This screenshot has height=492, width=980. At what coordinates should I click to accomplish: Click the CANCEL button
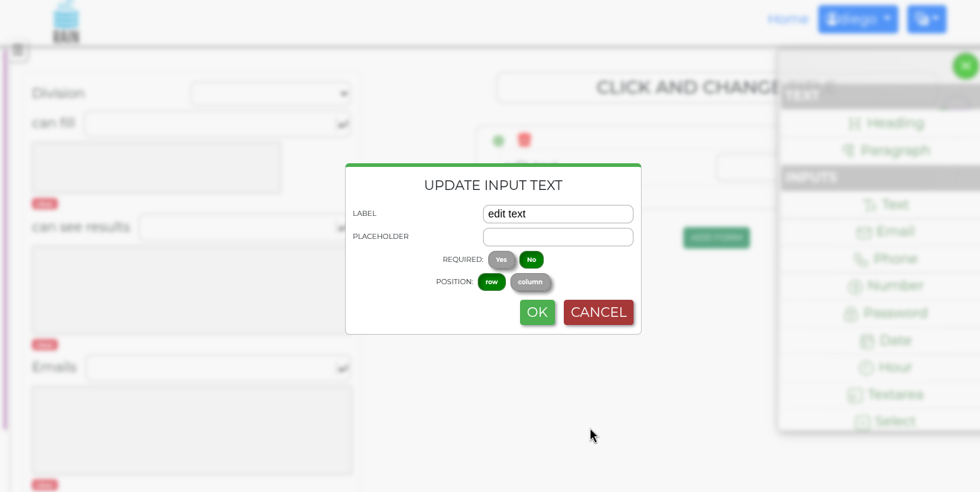(599, 312)
